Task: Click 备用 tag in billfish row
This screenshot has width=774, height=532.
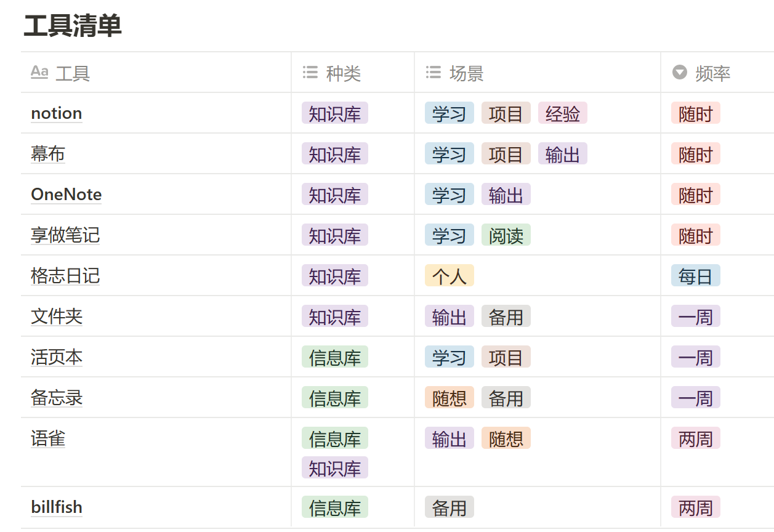Action: (449, 507)
